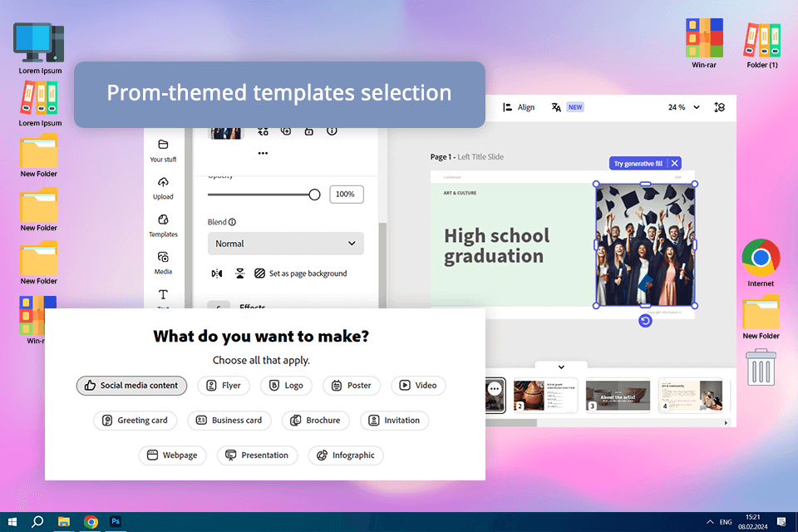
Task: Choose the Presentation option
Action: point(258,456)
